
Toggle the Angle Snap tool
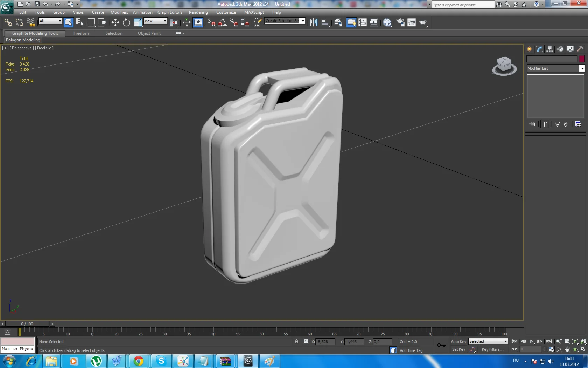[222, 22]
